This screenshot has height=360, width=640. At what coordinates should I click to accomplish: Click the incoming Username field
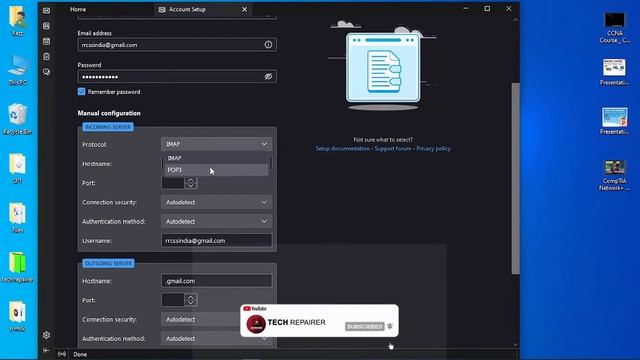click(216, 240)
